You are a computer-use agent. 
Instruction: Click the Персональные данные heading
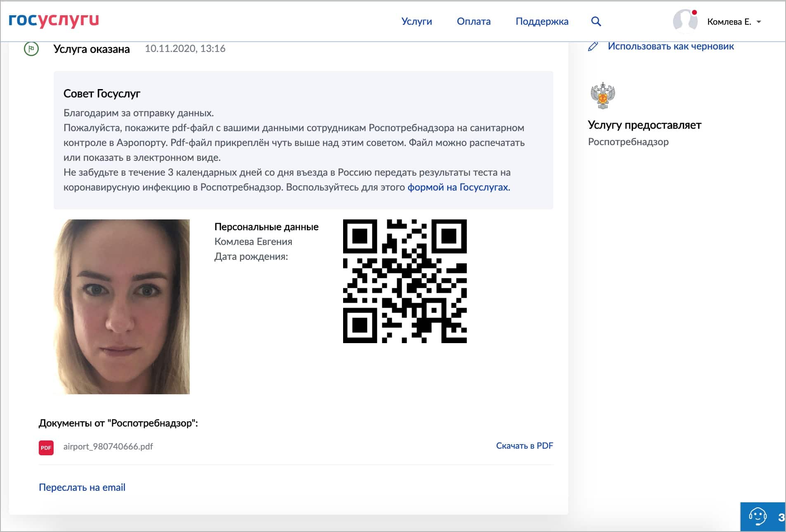tap(266, 227)
